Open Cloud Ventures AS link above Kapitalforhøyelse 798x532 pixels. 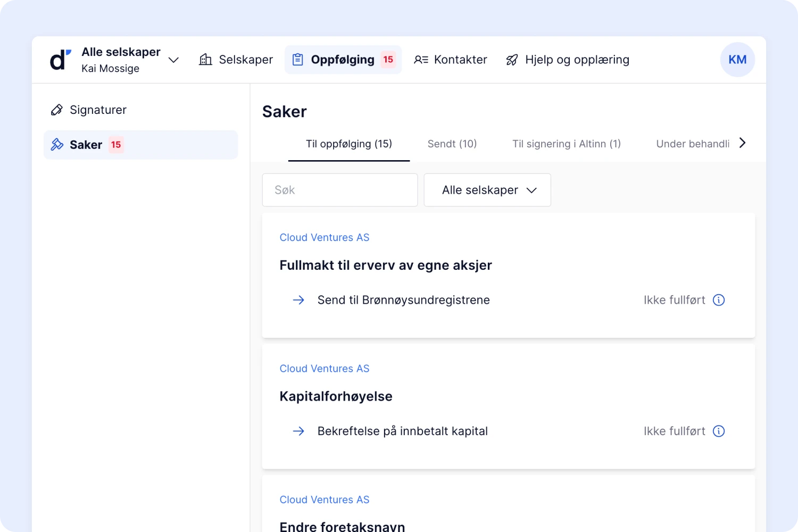click(x=325, y=368)
